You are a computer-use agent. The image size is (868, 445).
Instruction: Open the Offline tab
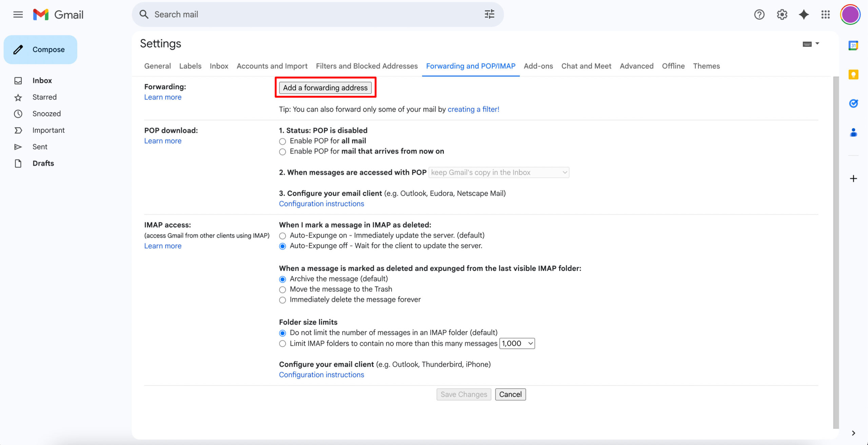673,66
